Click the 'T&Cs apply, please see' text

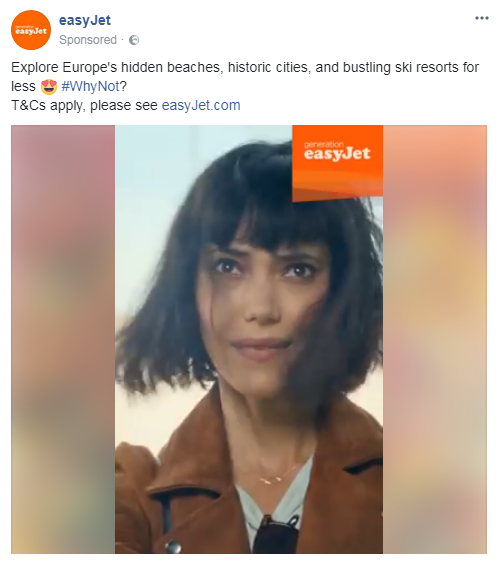[x=84, y=106]
